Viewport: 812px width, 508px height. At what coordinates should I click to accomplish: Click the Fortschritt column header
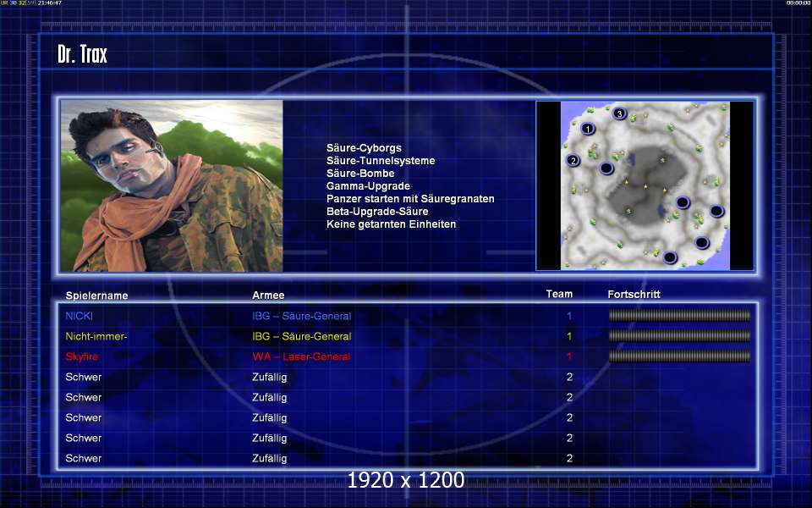pyautogui.click(x=634, y=295)
